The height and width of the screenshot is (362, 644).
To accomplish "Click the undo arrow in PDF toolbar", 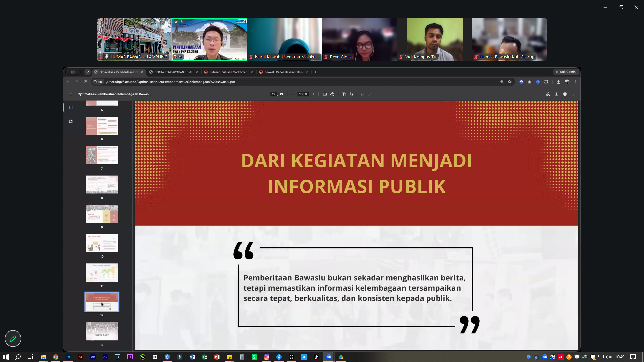I will (362, 94).
